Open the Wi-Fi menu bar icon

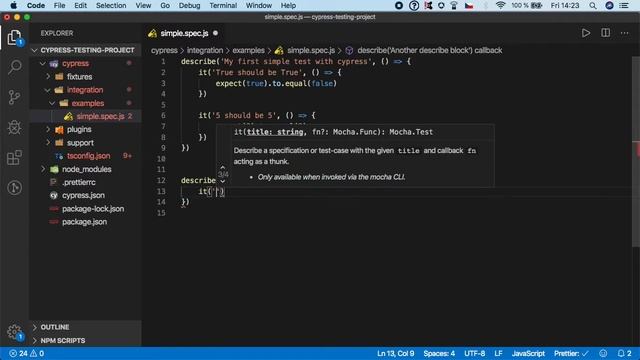500,6
